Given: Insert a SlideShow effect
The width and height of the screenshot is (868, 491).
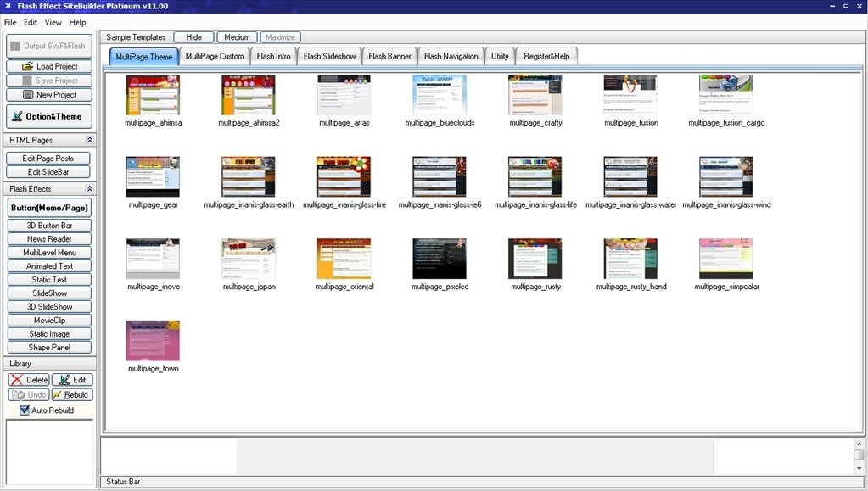Looking at the screenshot, I should [49, 293].
